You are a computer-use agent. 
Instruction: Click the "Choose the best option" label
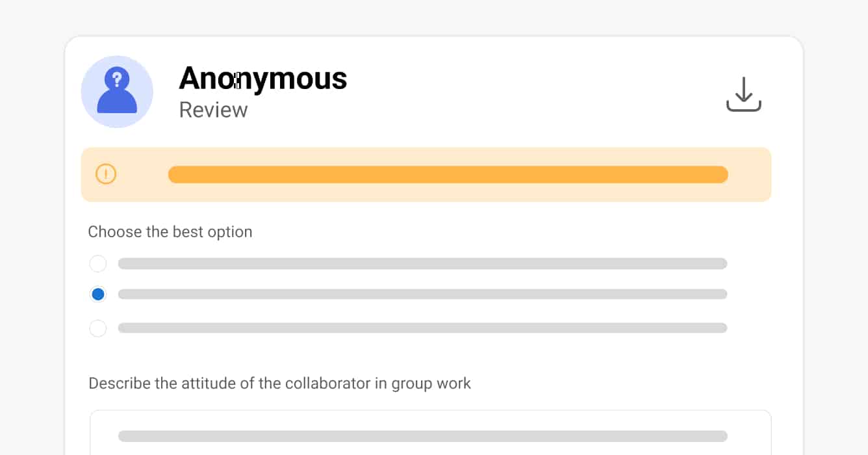point(170,232)
